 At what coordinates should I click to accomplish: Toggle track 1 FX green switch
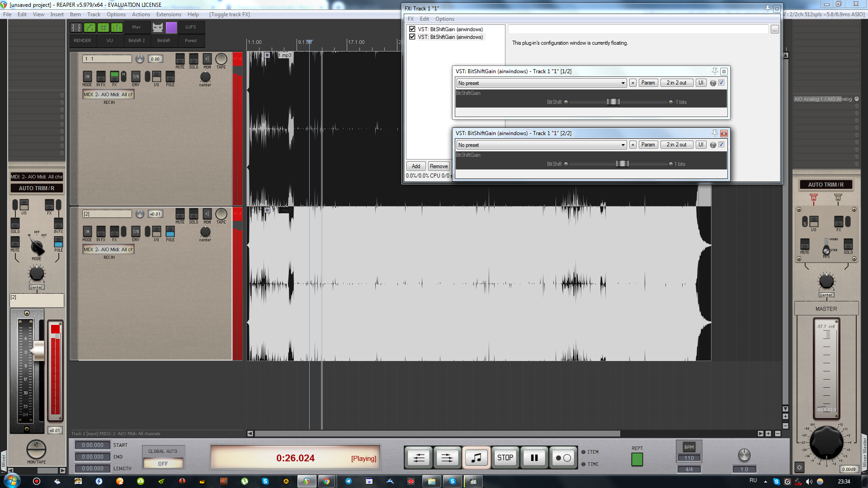[x=114, y=76]
